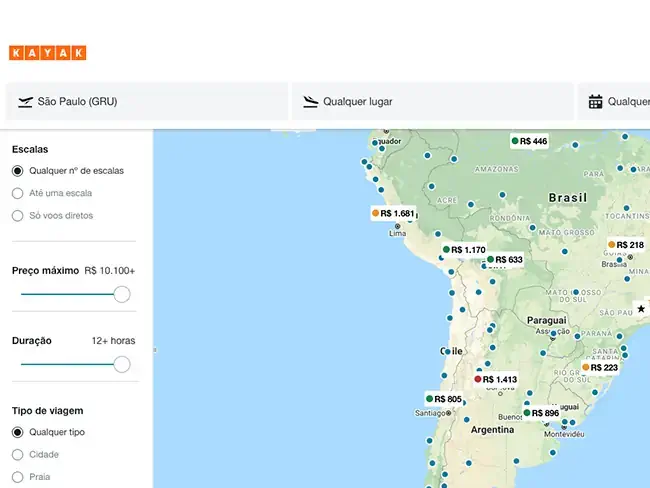This screenshot has height=488, width=650.
Task: Edit the Qualquer lugar destination field
Action: coord(433,102)
